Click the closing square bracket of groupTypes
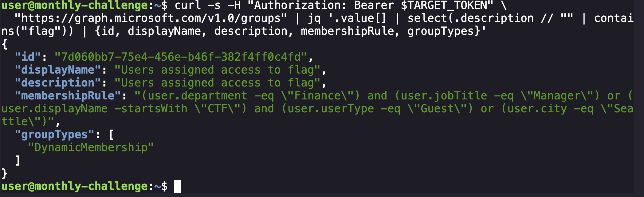Image resolution: width=644 pixels, height=197 pixels. (18, 160)
